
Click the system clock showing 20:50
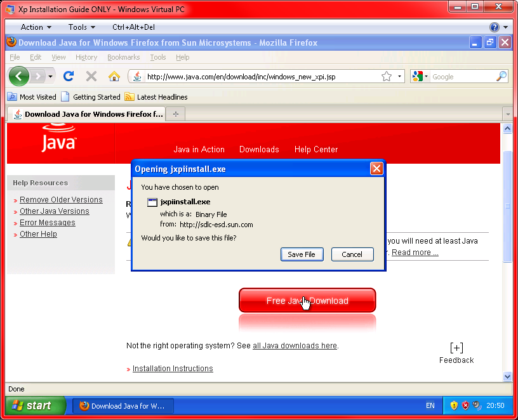[x=495, y=405]
